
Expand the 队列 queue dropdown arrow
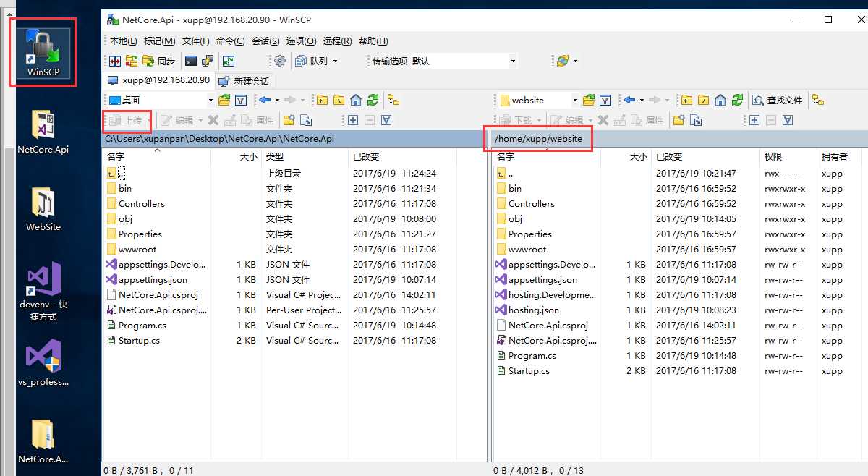pos(336,61)
